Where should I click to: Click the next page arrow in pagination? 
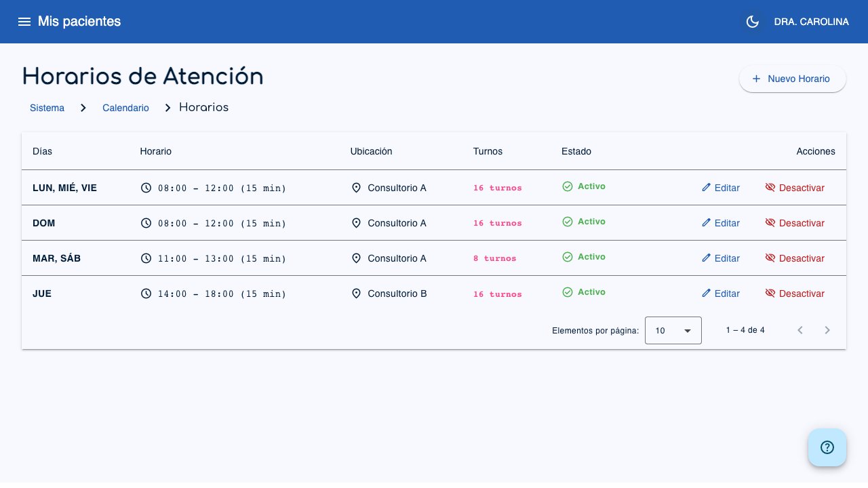(827, 330)
